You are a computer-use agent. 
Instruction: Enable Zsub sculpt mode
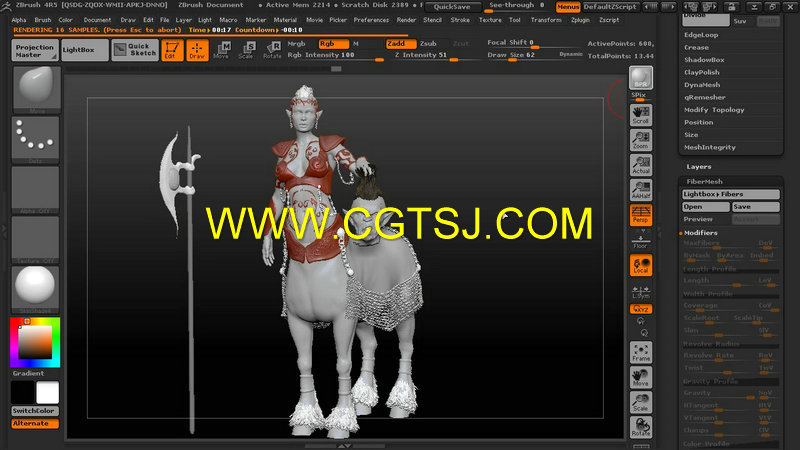[429, 44]
